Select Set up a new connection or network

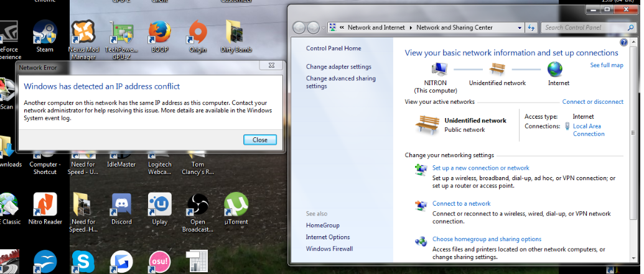(x=480, y=168)
